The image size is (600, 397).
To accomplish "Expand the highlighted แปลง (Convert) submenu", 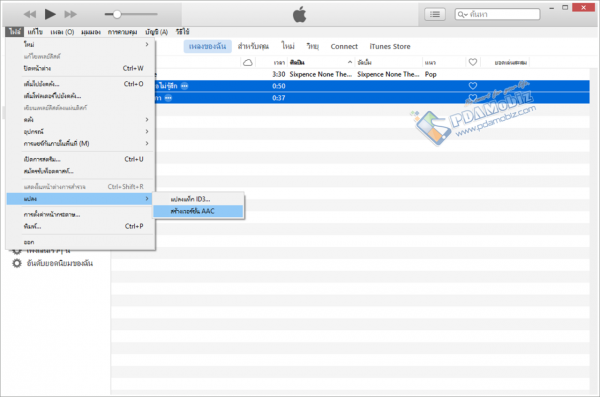I will (80, 199).
